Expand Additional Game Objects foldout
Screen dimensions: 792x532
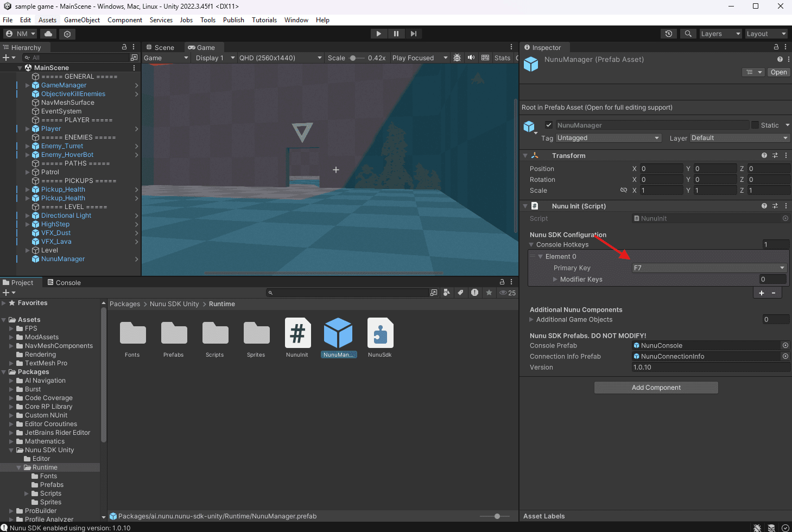(x=531, y=319)
